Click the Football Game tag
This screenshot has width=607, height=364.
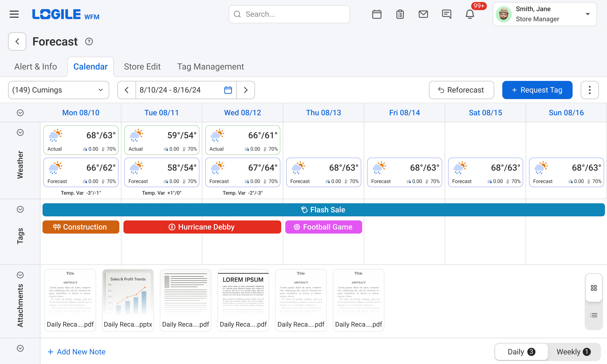coord(323,227)
